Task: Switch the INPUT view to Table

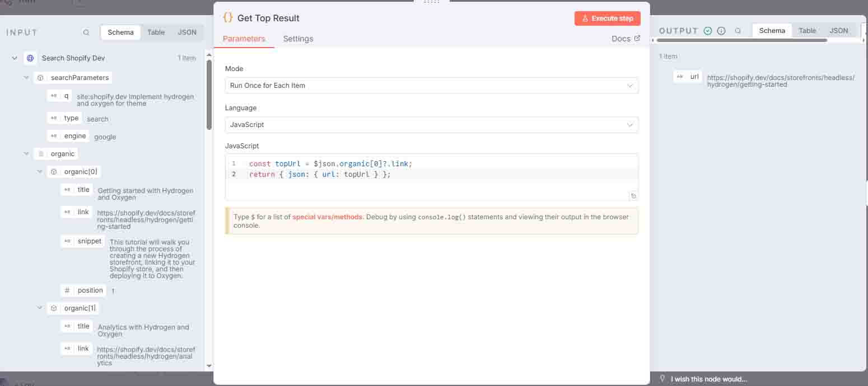Action: click(156, 32)
